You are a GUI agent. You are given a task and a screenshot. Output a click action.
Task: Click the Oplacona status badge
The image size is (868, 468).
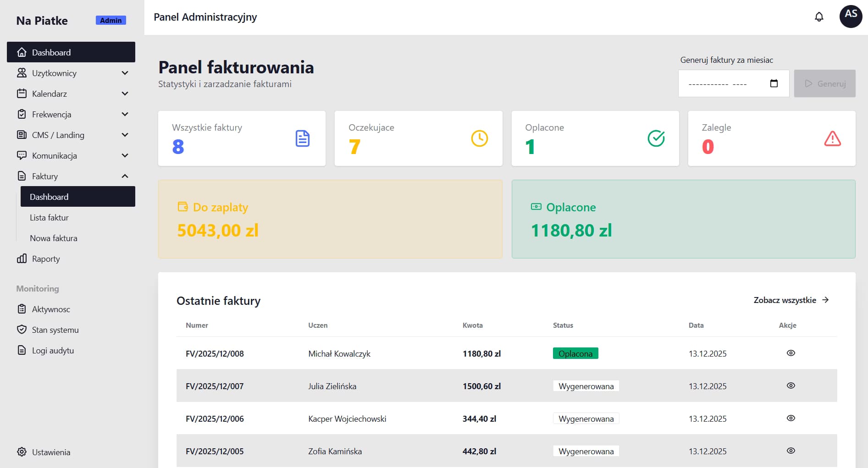click(x=575, y=353)
